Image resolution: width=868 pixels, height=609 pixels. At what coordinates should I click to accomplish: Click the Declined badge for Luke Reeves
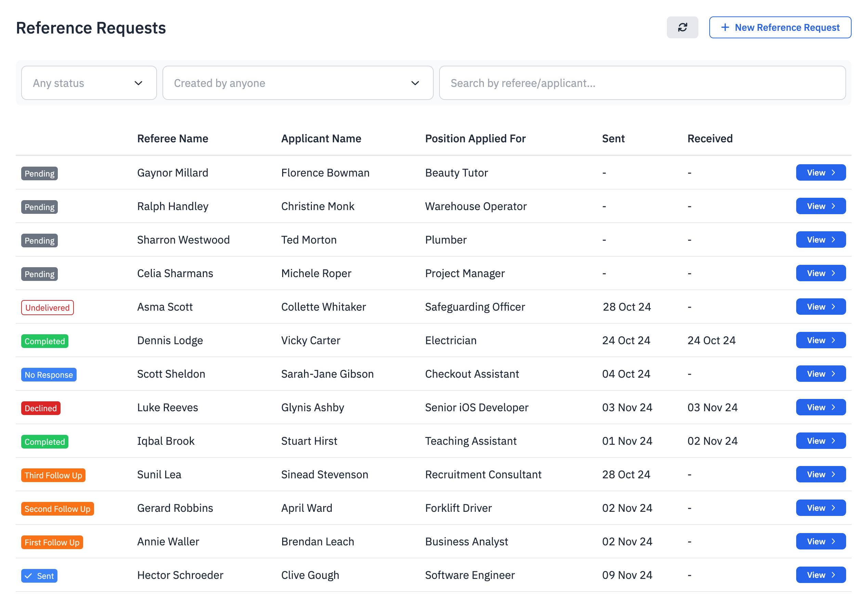point(40,408)
